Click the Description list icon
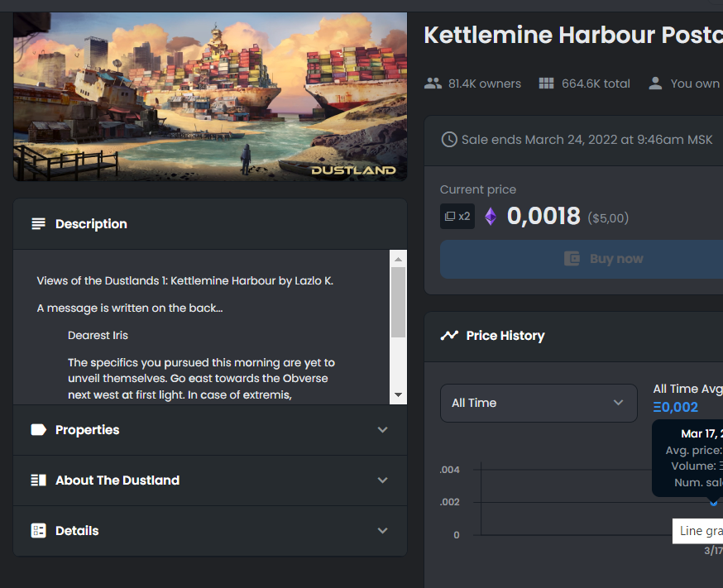This screenshot has height=588, width=723. coord(38,224)
